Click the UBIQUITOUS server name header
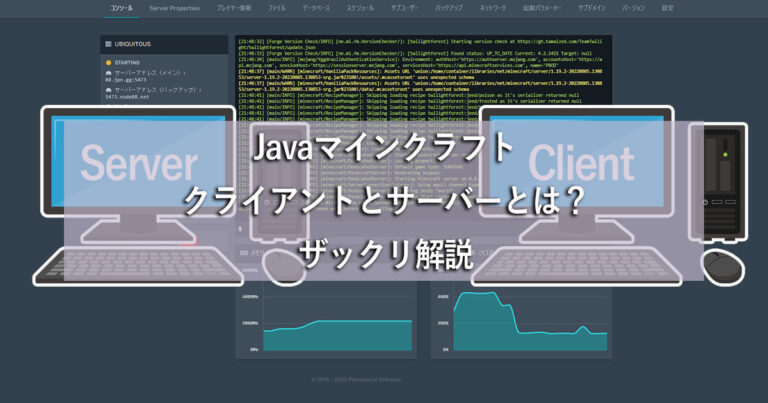 click(x=133, y=44)
